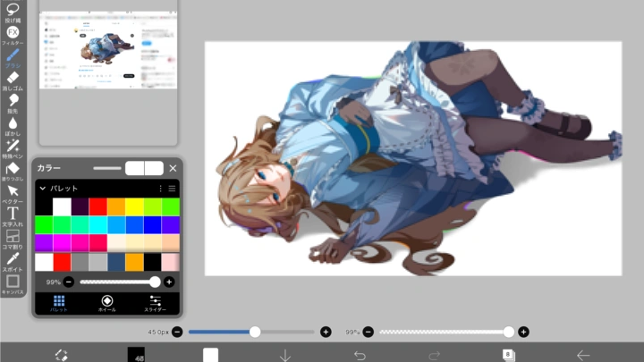The image size is (644, 362).
Task: Select the right previous color box
Action: click(154, 168)
